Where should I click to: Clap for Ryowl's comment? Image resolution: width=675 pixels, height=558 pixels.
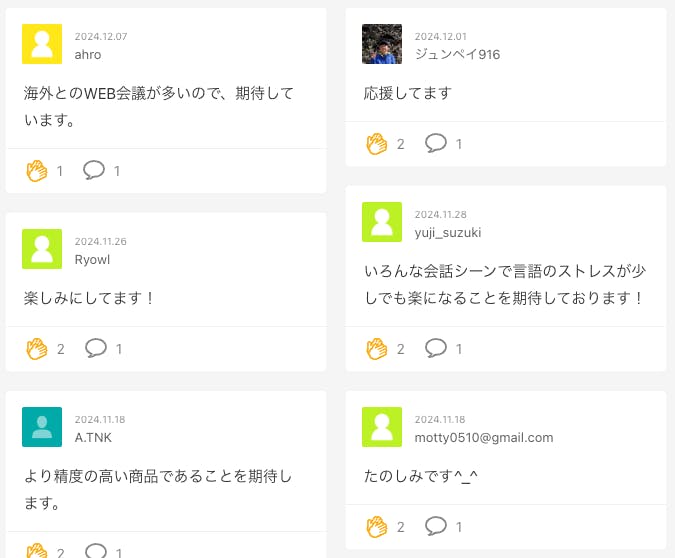(37, 349)
